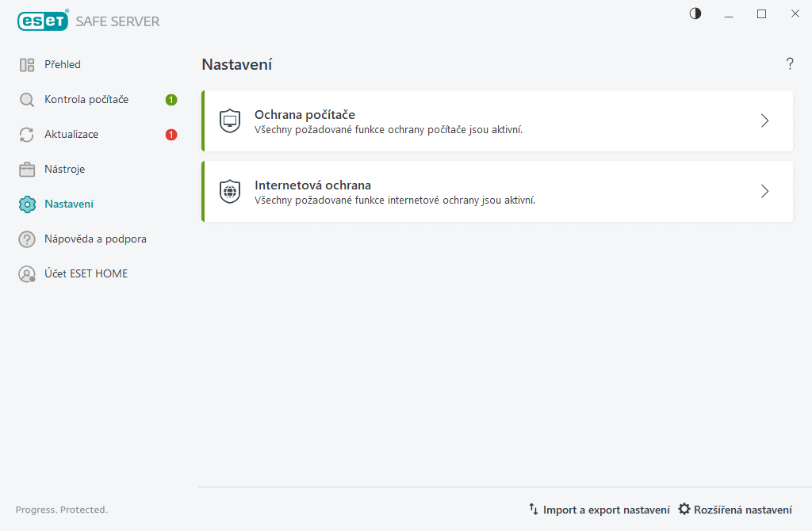Open Import a export nastavení
The width and height of the screenshot is (812, 531).
(x=599, y=510)
